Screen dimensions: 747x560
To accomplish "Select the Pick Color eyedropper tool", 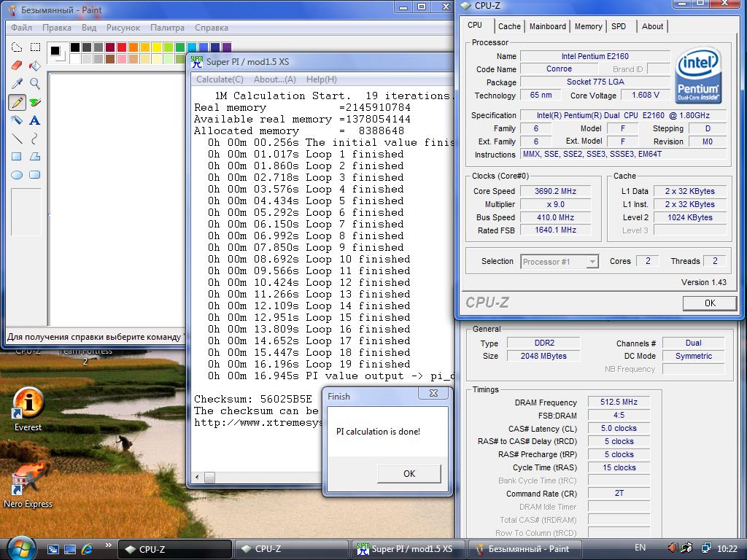I will (x=17, y=84).
